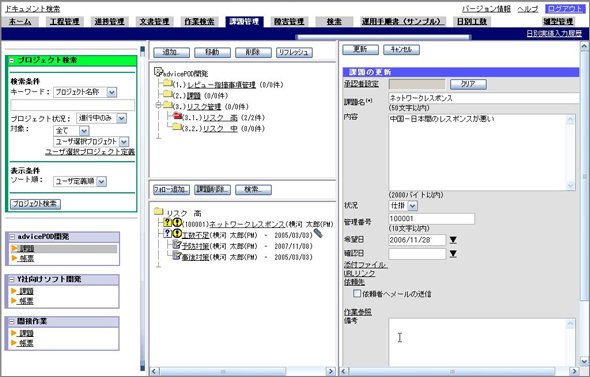Click follow-up note icon for 事後対策
Screen dimensions: 590x377
(x=177, y=255)
